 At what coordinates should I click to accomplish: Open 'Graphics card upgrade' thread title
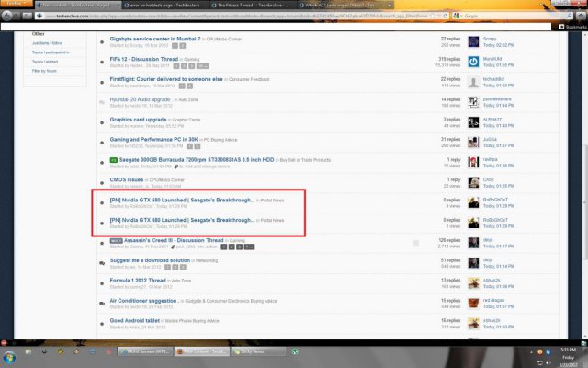(x=138, y=120)
